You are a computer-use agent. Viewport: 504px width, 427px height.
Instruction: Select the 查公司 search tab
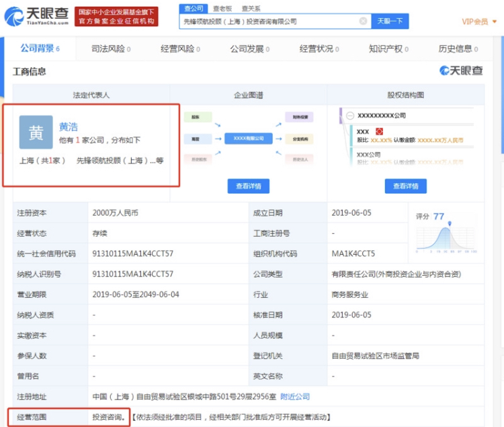click(192, 8)
